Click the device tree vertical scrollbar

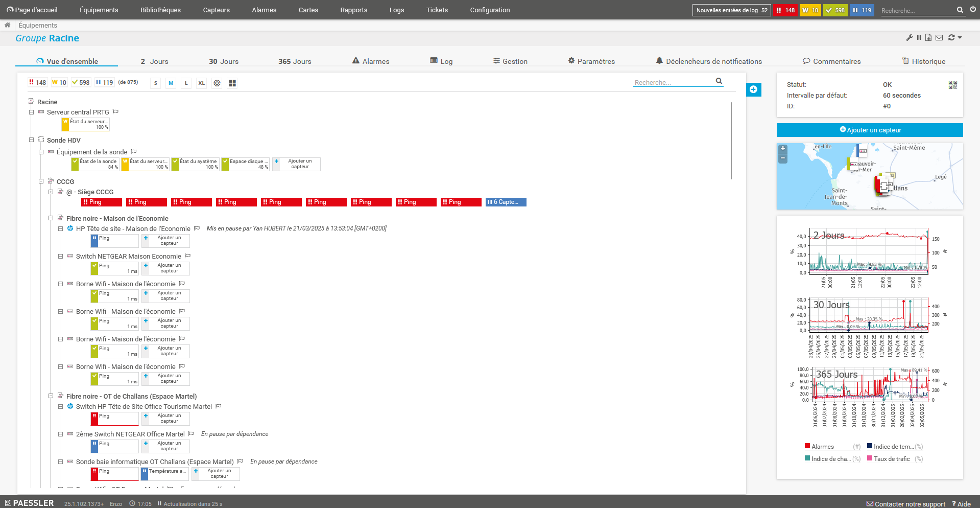[x=731, y=141]
